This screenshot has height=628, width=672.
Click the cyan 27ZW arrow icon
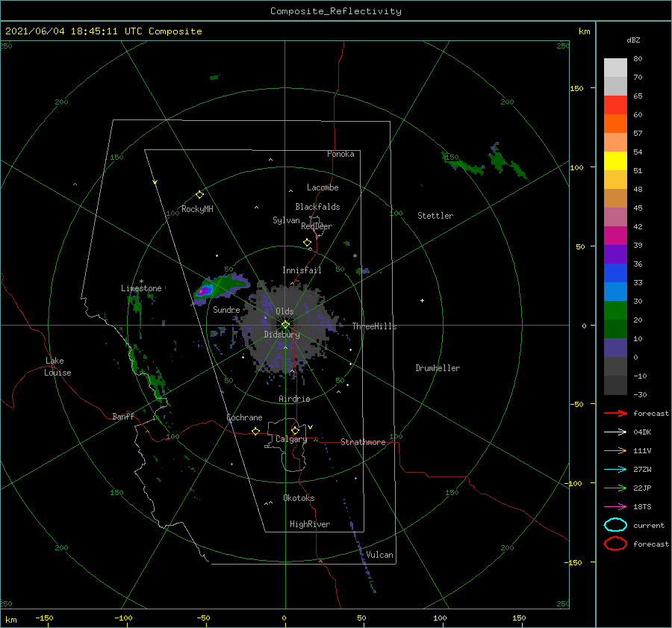point(615,470)
